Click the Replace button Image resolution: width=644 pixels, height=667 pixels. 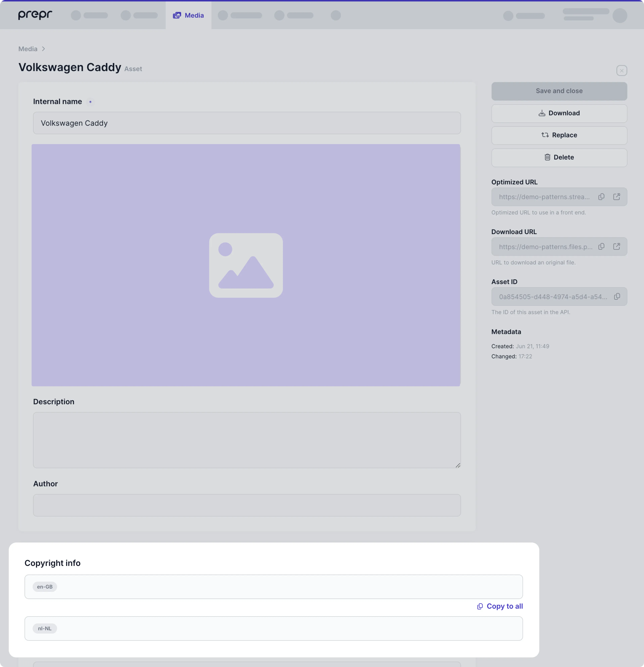tap(559, 135)
